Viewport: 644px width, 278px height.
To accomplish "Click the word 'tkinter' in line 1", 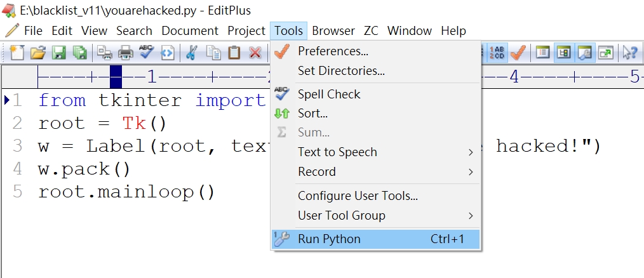I will point(140,100).
